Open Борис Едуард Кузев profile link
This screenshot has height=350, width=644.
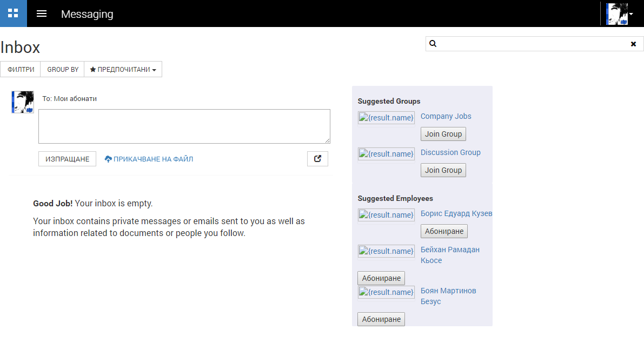coord(456,213)
